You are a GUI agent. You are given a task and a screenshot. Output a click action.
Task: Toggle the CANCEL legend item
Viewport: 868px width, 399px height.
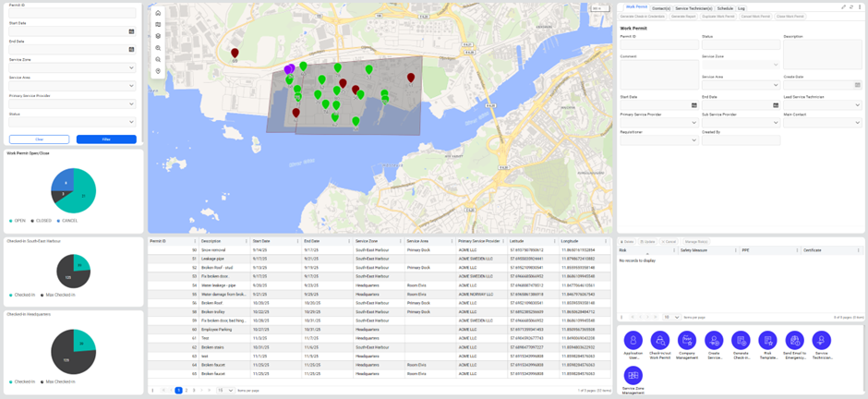[67, 221]
